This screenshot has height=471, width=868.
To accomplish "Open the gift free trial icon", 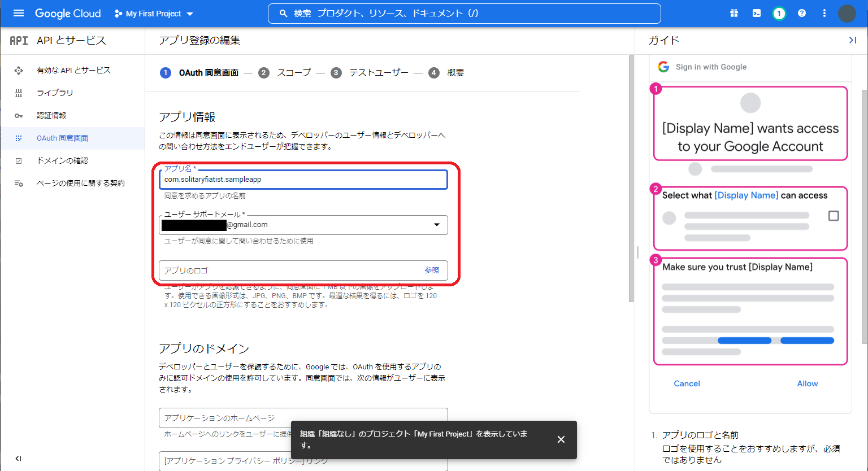I will pyautogui.click(x=734, y=14).
